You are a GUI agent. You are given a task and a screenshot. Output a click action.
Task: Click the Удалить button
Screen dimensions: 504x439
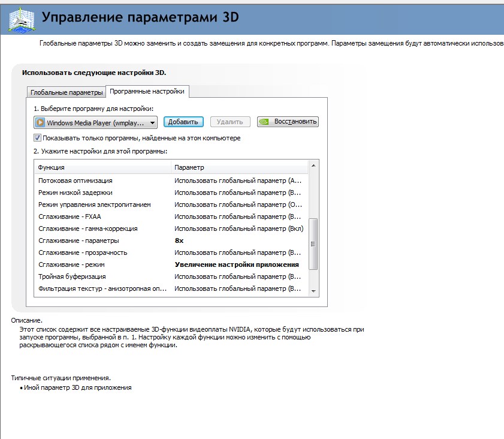tap(229, 122)
